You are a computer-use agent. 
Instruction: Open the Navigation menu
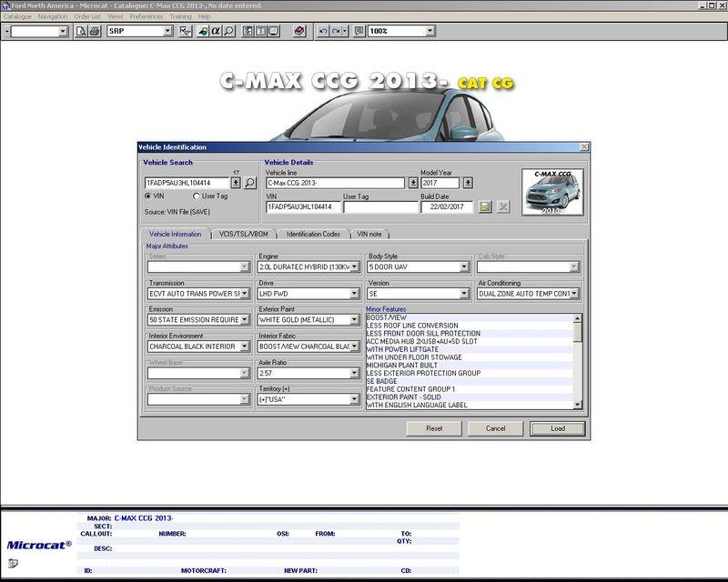pyautogui.click(x=53, y=16)
